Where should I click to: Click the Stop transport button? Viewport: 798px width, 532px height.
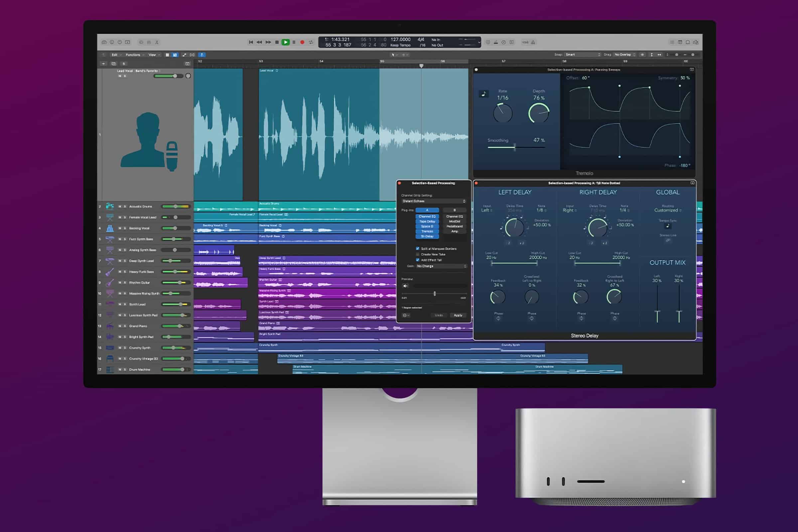277,43
